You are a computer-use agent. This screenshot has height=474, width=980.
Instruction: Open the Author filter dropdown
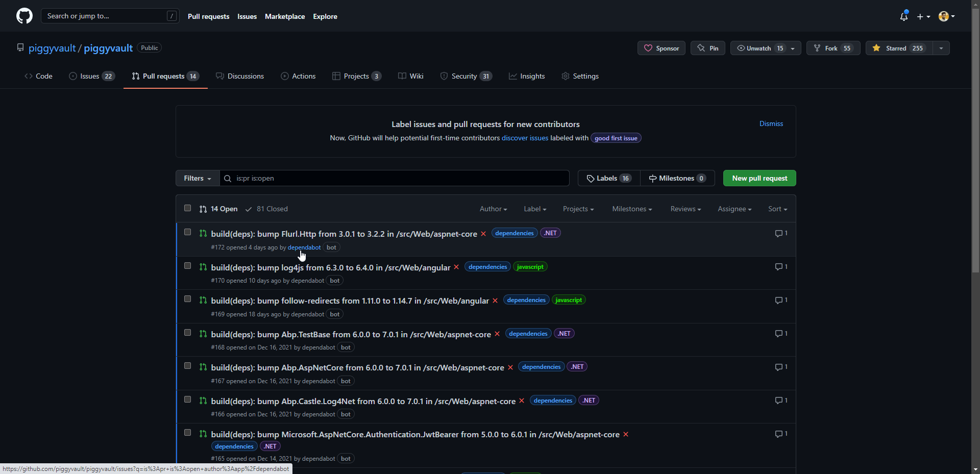(493, 209)
